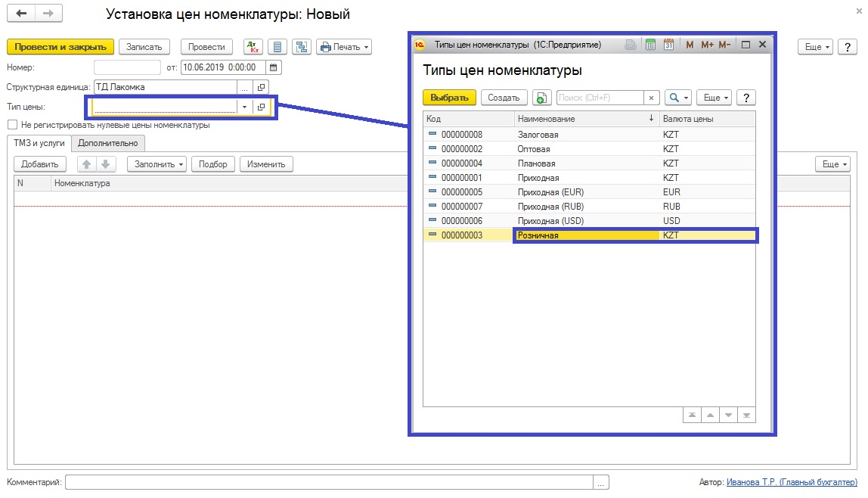Click the M+ memory add button

707,45
